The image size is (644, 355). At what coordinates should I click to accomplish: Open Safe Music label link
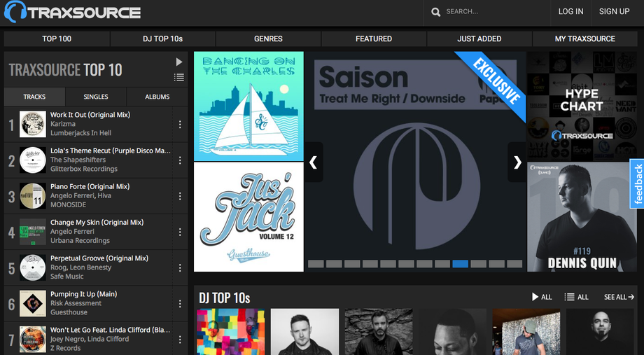(x=67, y=276)
